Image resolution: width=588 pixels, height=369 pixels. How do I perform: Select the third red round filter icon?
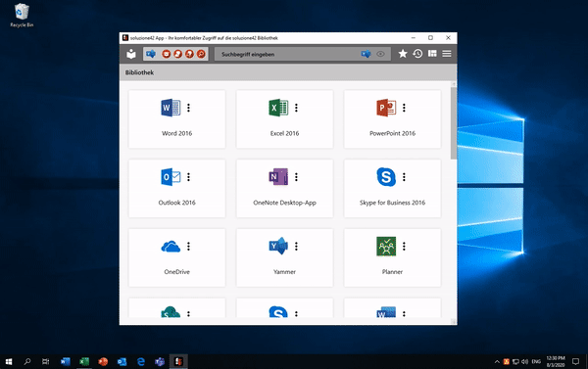click(189, 54)
